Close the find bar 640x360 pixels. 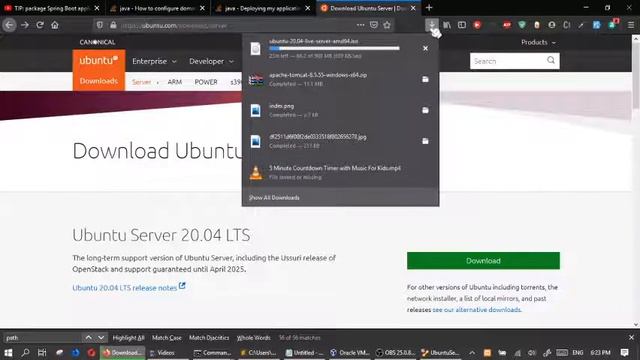click(x=631, y=338)
